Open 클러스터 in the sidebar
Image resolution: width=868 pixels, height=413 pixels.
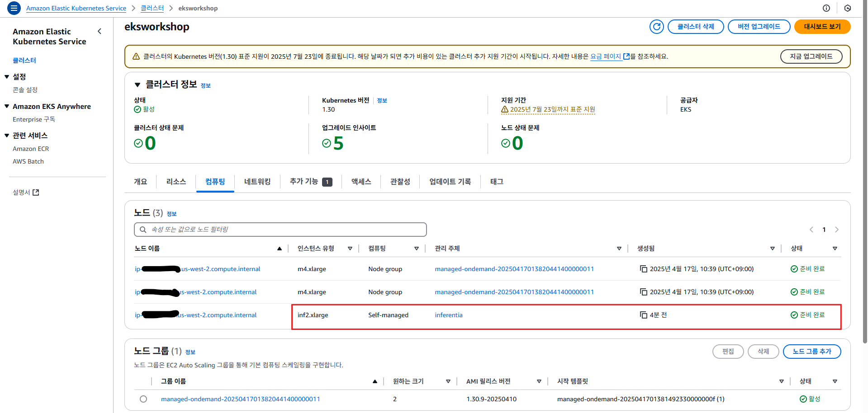pos(24,61)
